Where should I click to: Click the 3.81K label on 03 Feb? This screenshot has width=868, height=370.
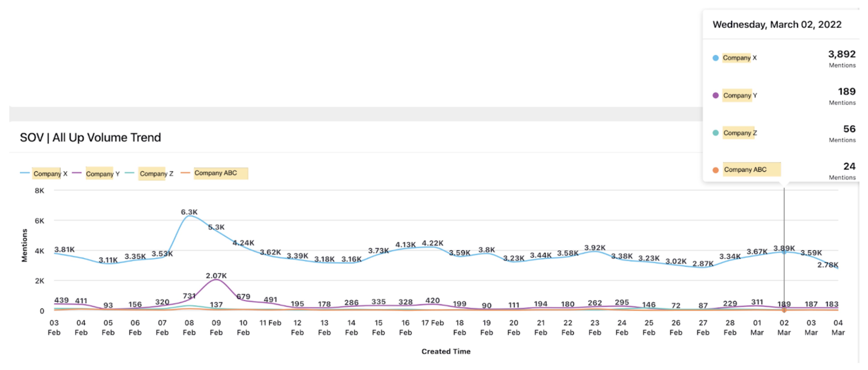coord(64,250)
